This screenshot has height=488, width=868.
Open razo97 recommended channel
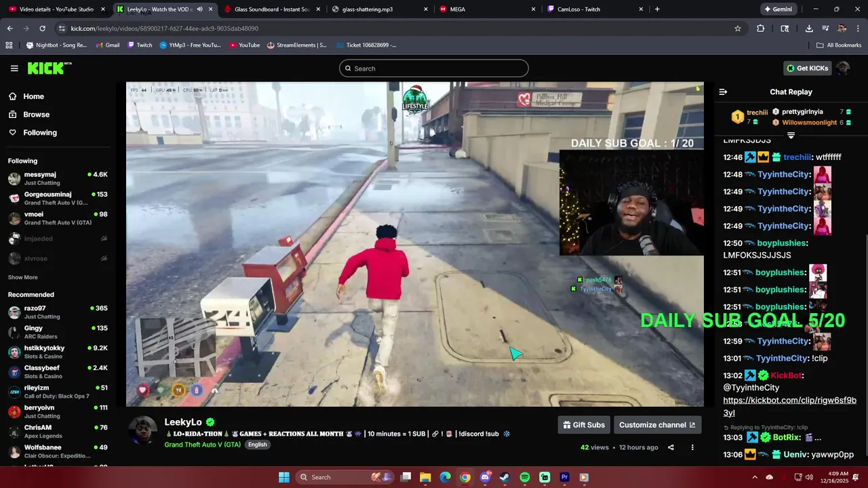click(58, 312)
